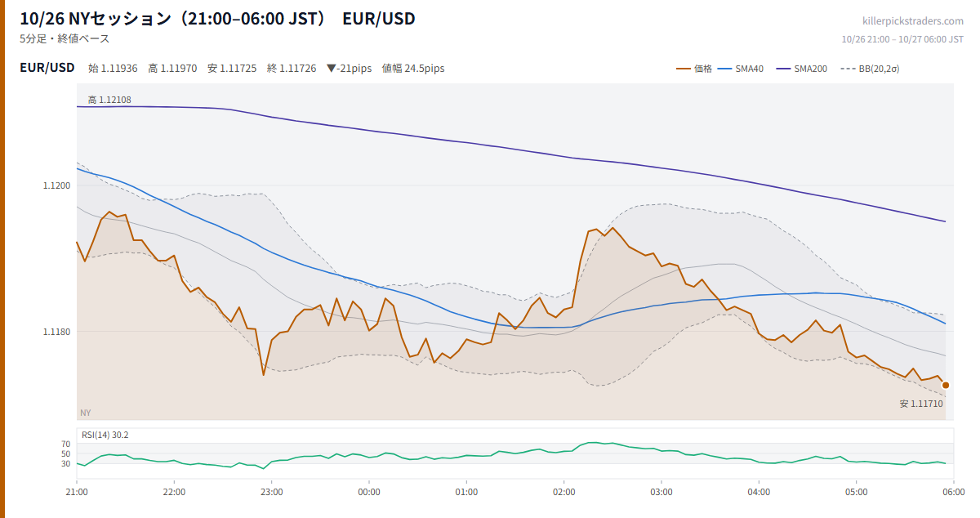
Task: Click the RSI axis label '30'
Action: [65, 464]
